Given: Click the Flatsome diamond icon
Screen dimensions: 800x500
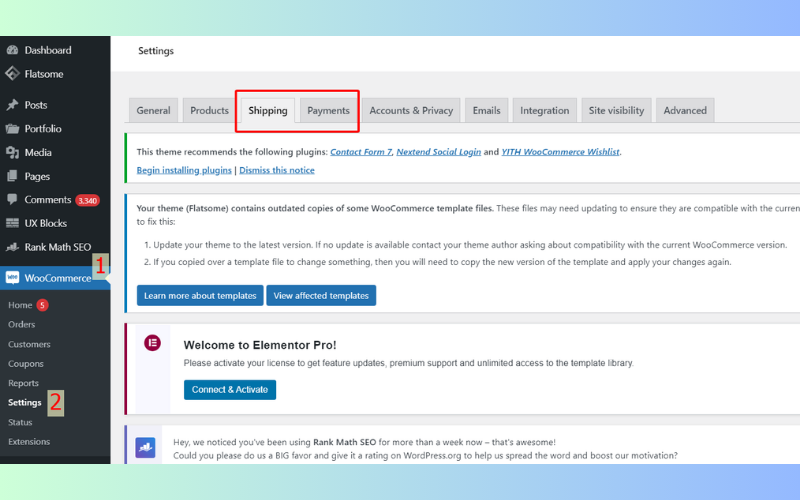Looking at the screenshot, I should (12, 73).
